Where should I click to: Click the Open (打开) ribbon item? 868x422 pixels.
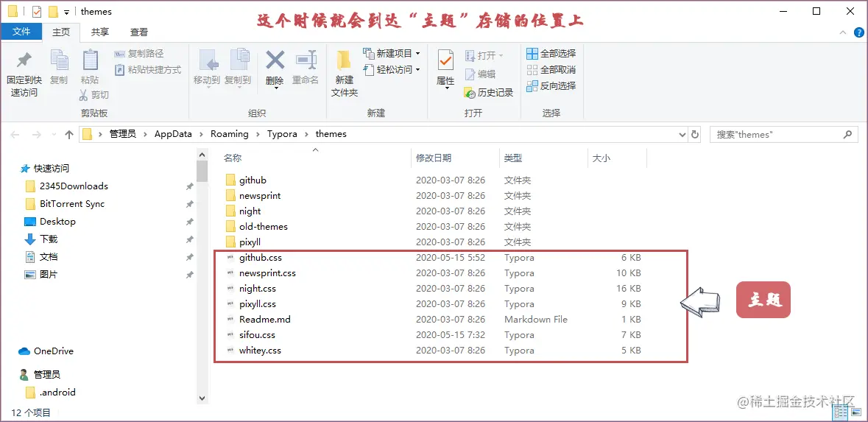coord(484,55)
